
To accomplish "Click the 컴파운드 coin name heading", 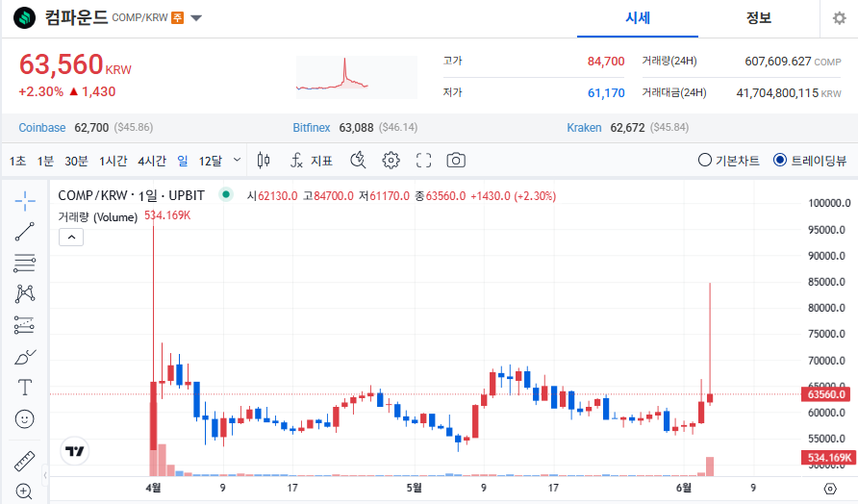I will (76, 17).
